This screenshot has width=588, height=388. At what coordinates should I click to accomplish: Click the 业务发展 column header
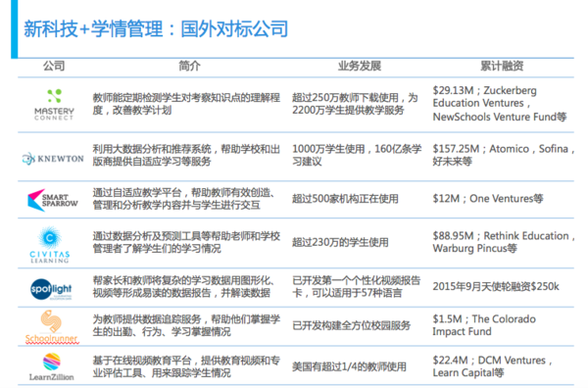(x=360, y=66)
